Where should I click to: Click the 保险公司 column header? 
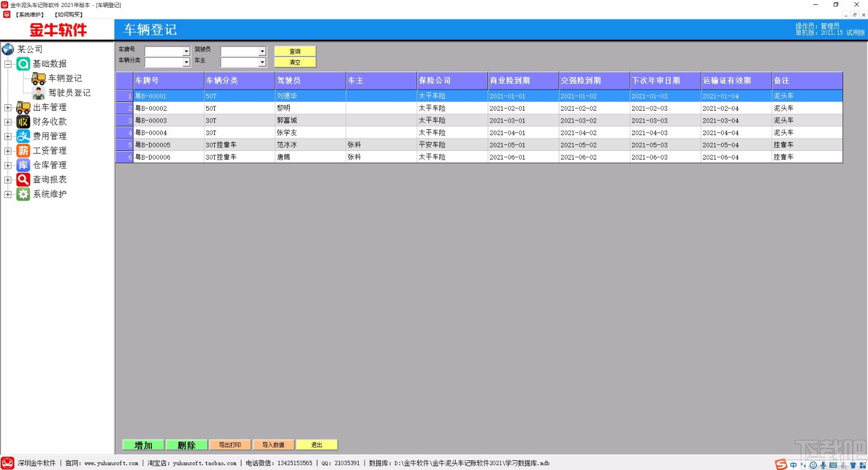click(452, 81)
